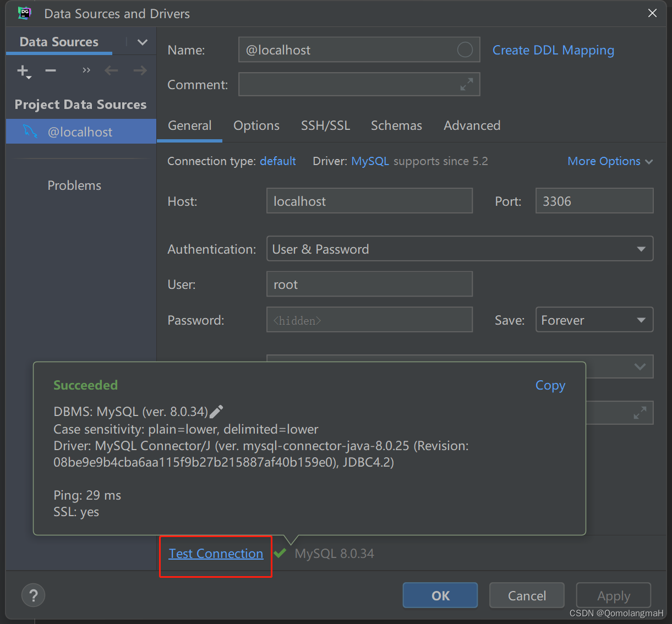Click the default connection type link
672x624 pixels.
click(x=278, y=161)
